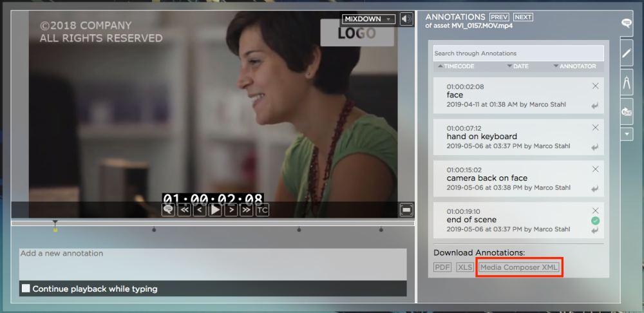Delete the 'face' annotation with X
This screenshot has height=313, width=644.
click(x=595, y=86)
